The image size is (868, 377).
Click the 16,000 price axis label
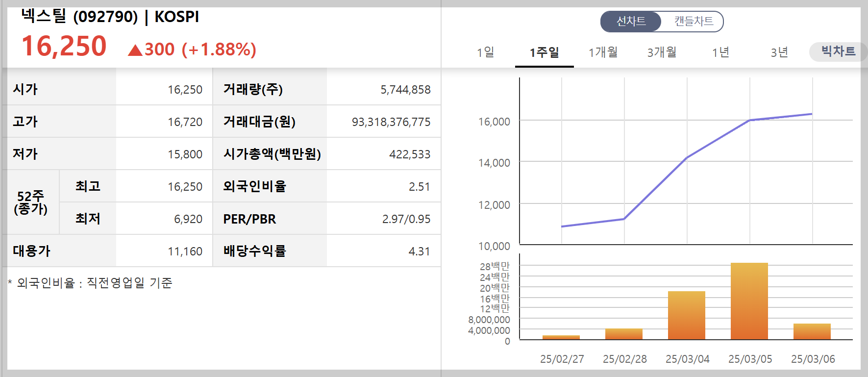[494, 122]
